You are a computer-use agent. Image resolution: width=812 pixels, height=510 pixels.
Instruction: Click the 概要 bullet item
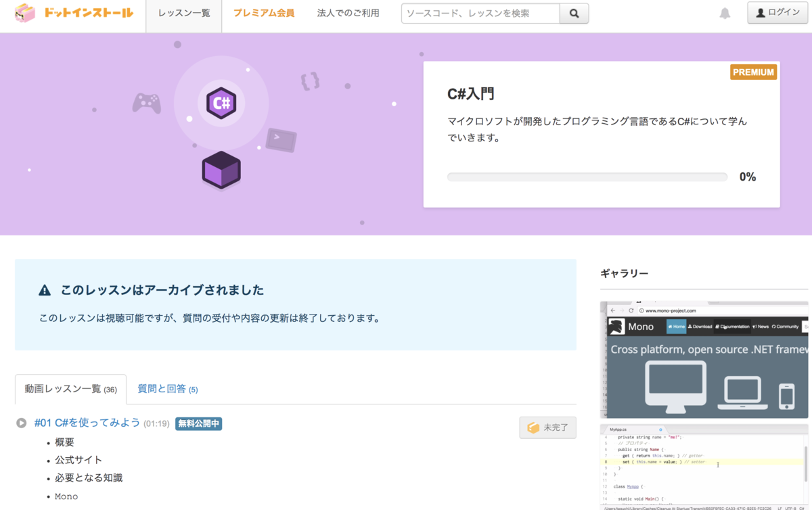click(x=64, y=442)
